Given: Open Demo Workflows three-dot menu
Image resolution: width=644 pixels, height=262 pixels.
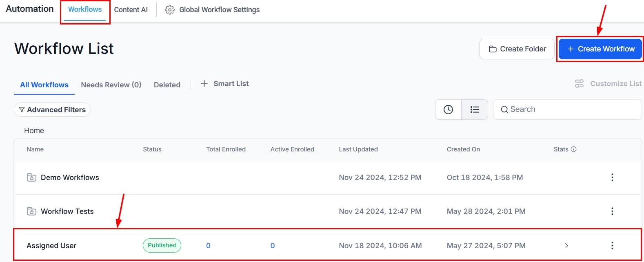Looking at the screenshot, I should tap(612, 178).
